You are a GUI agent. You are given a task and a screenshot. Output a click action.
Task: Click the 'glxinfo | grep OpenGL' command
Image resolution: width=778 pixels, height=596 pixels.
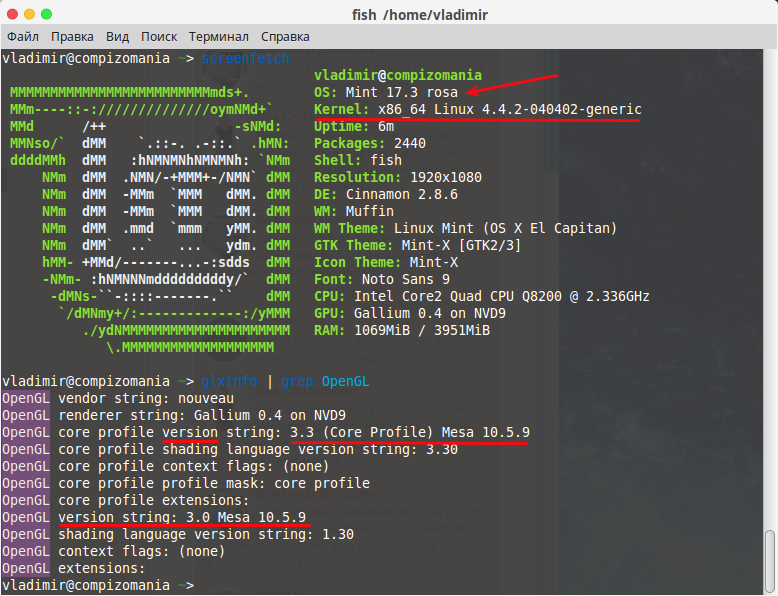pyautogui.click(x=285, y=381)
